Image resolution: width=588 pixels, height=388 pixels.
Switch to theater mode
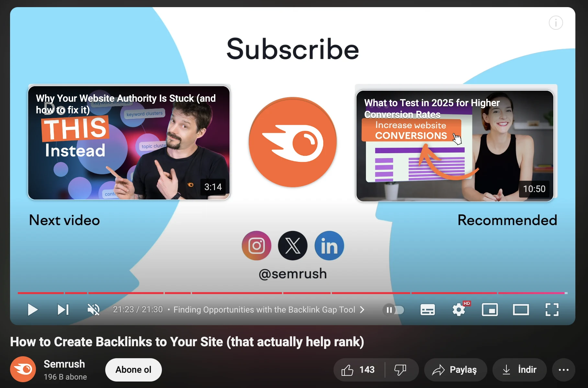point(521,310)
